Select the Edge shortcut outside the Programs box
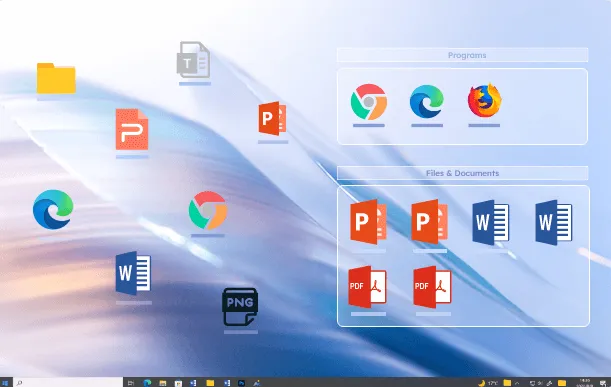Image resolution: width=611 pixels, height=387 pixels. [53, 209]
